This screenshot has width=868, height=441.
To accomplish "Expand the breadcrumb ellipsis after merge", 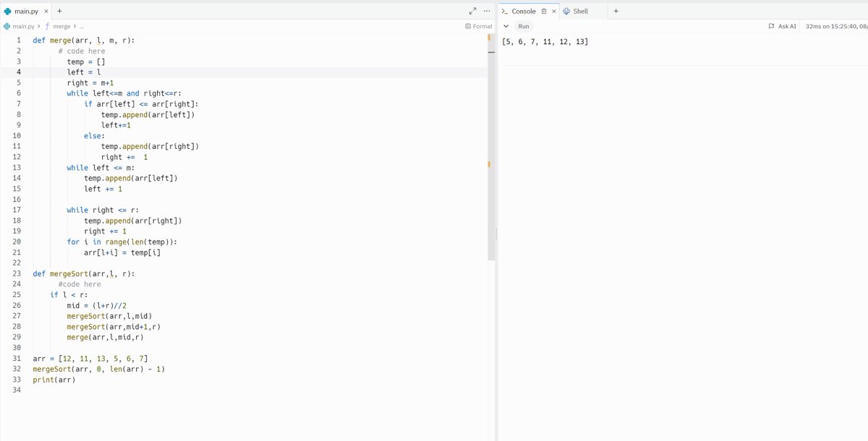I will coord(82,26).
